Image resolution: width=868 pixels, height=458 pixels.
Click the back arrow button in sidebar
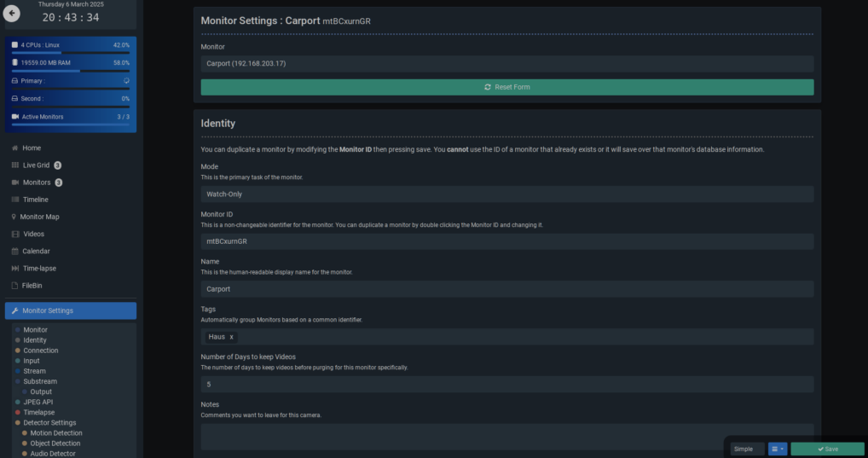point(12,14)
